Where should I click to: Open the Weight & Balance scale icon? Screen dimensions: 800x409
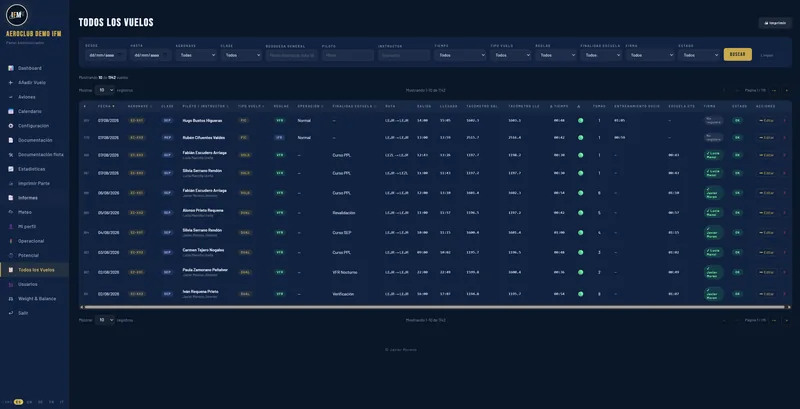coord(11,299)
